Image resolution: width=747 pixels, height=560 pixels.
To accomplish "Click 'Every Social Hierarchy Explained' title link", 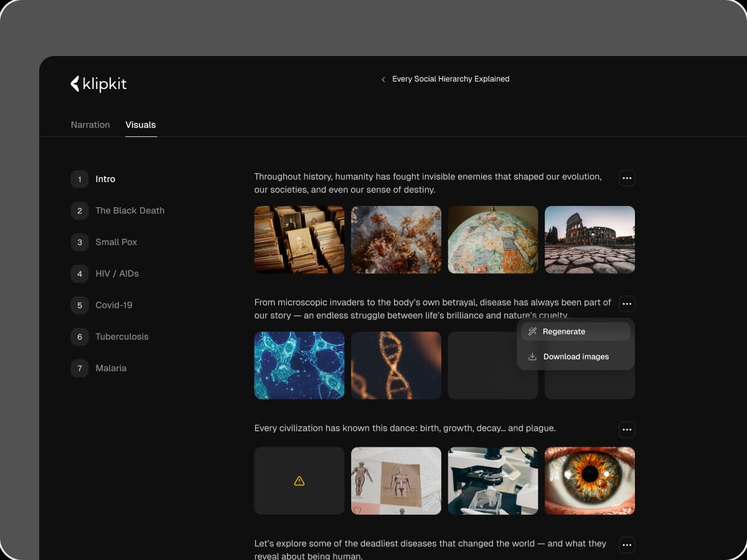I will coord(451,79).
